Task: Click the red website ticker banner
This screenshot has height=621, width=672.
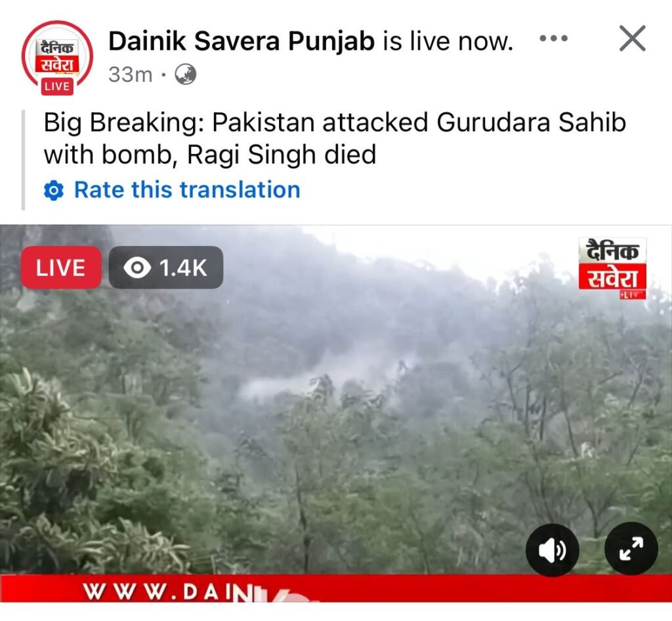Action: (336, 588)
